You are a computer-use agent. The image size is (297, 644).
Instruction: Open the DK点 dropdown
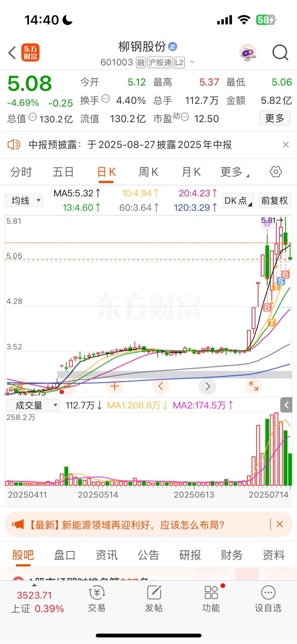(238, 201)
